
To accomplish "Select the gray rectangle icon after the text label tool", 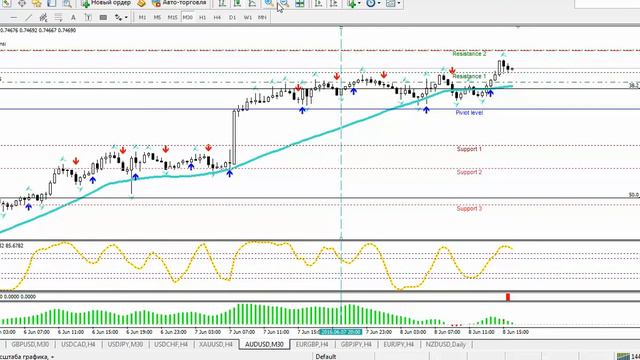I will coord(103,18).
